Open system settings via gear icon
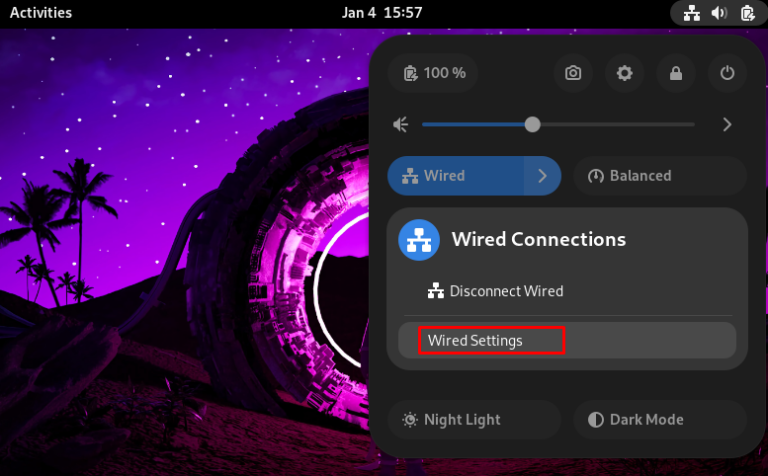The height and width of the screenshot is (476, 768). pyautogui.click(x=625, y=73)
